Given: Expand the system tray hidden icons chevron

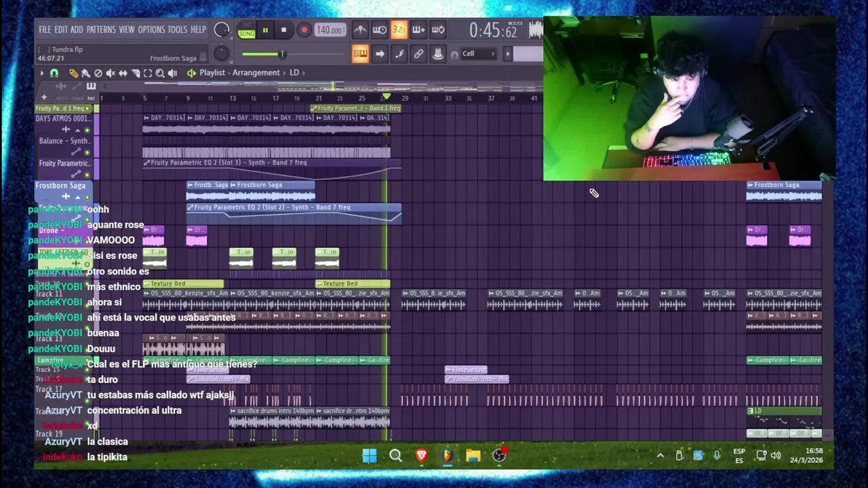Looking at the screenshot, I should (x=660, y=455).
